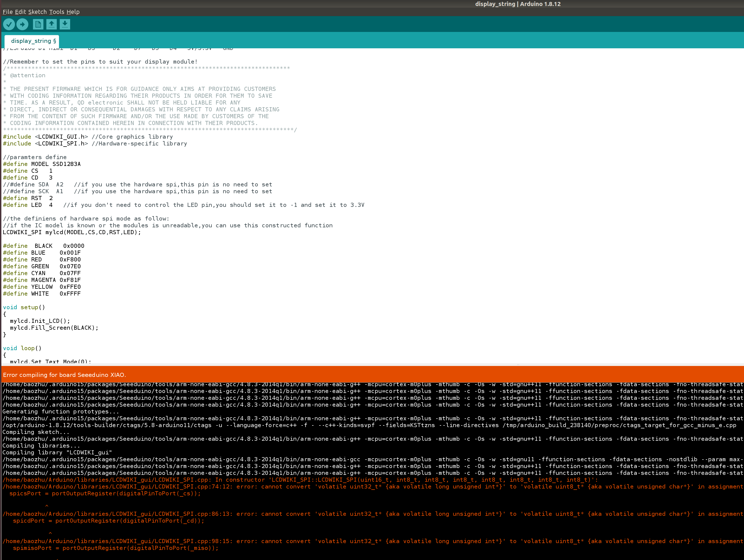This screenshot has height=560, width=744.
Task: Click the 'mylcd.Init_LCD();' line
Action: point(40,321)
